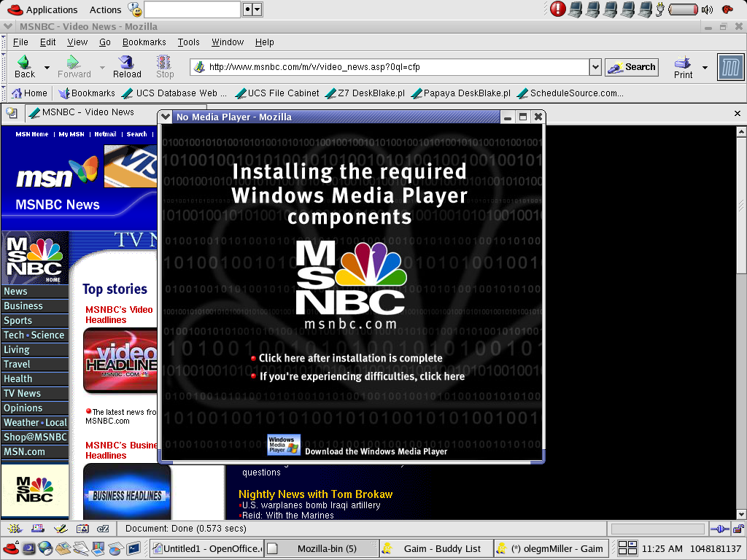Open the Edit menu
Screen dimensions: 747x560
[47, 42]
